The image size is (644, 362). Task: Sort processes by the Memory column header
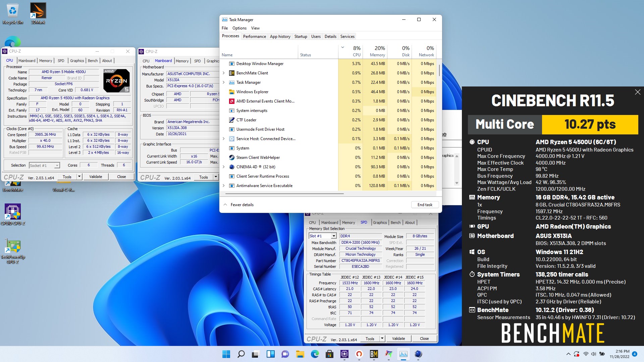375,51
